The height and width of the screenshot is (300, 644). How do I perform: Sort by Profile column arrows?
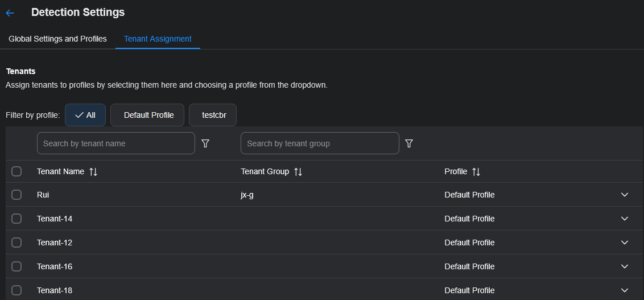click(476, 172)
